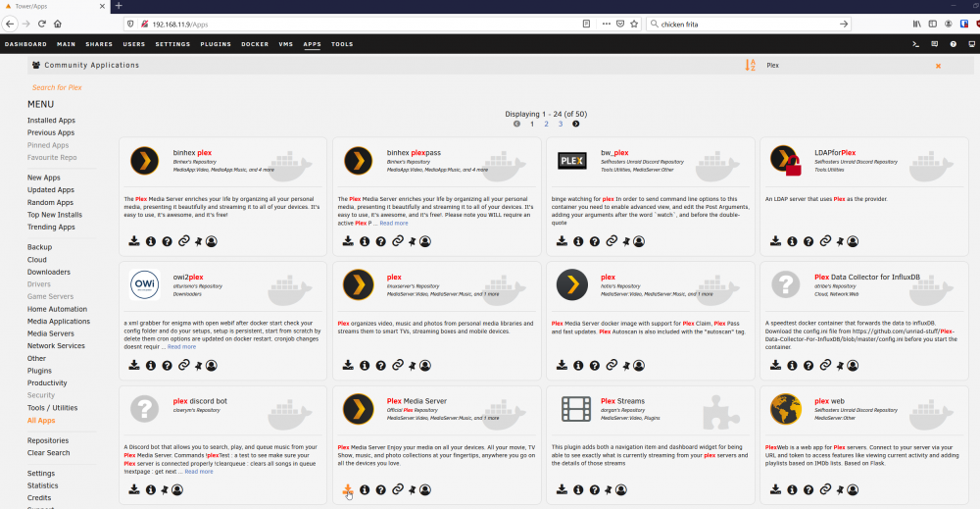
Task: Open a new browser tab
Action: (x=119, y=6)
